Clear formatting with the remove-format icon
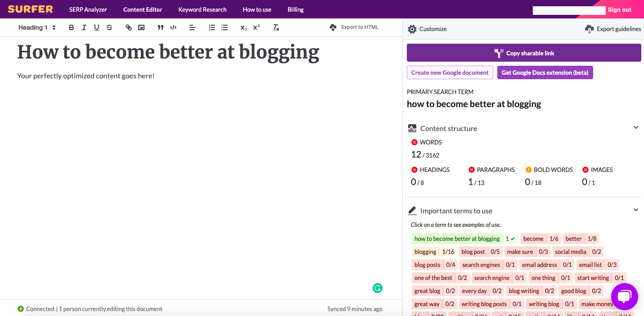 click(x=276, y=27)
